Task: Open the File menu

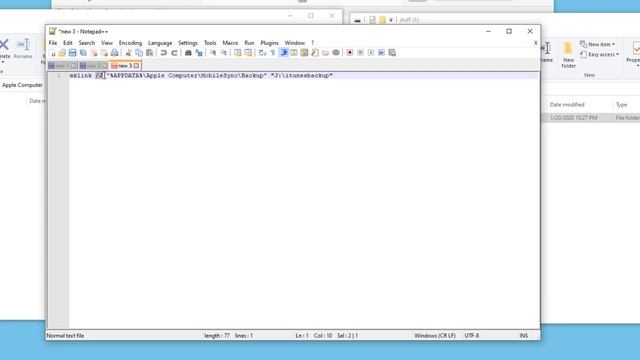Action: pos(53,43)
